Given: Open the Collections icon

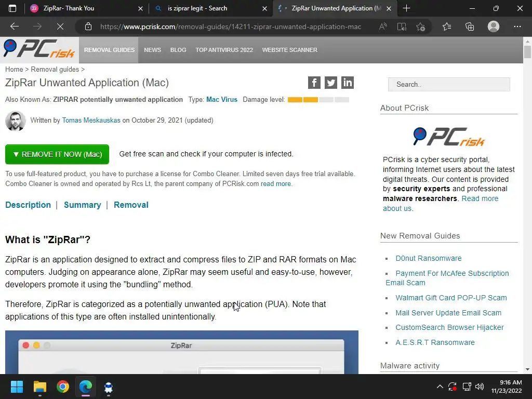Looking at the screenshot, I should pos(470,26).
